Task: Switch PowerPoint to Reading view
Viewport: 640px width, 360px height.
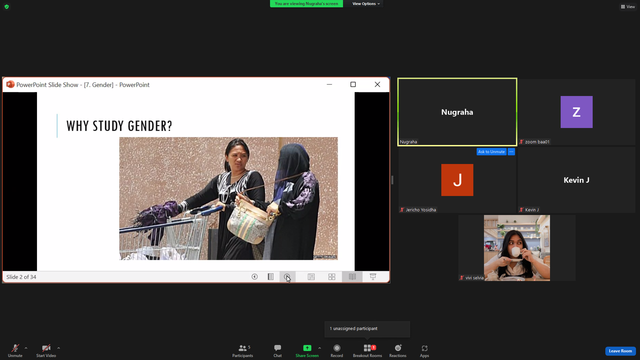Action: coord(352,277)
